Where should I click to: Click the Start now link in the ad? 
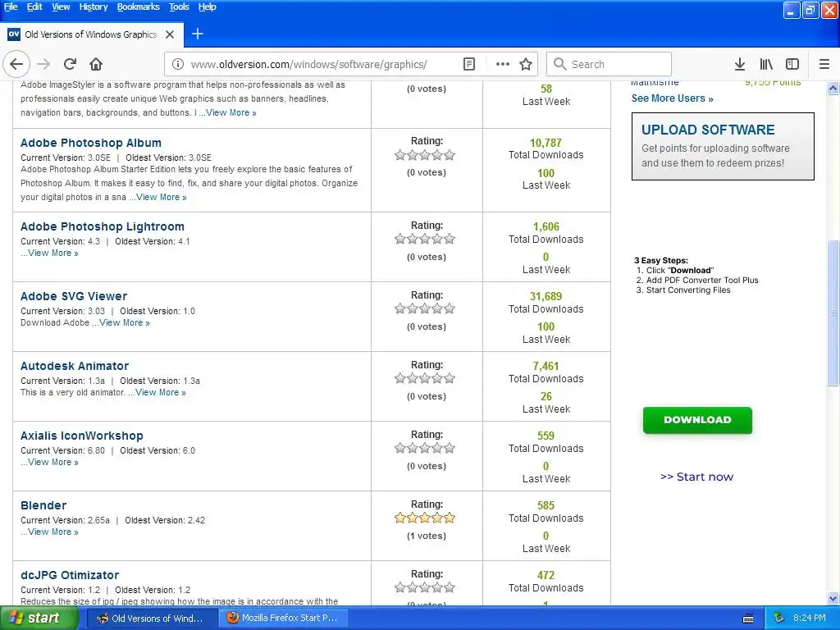(x=696, y=477)
